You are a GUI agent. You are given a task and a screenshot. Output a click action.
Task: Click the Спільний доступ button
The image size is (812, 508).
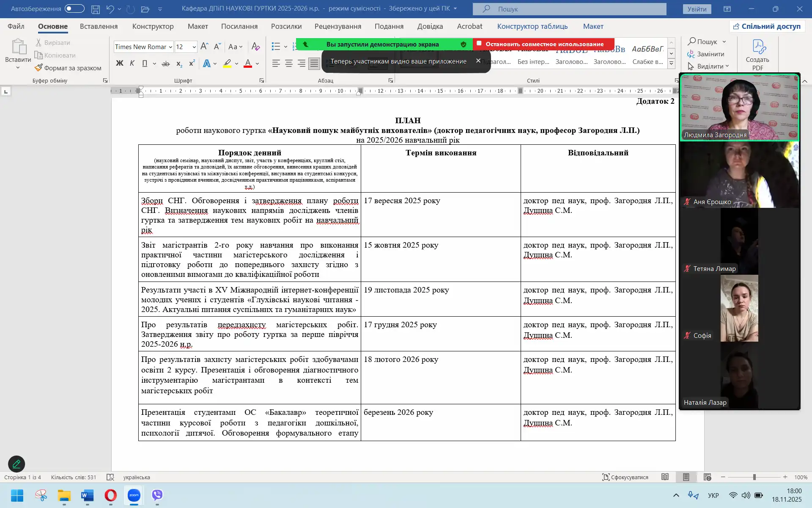766,26
